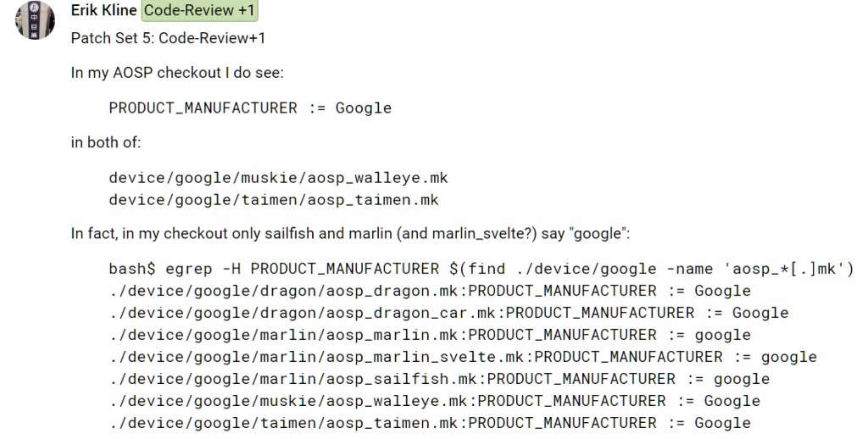Image resolution: width=868 pixels, height=439 pixels.
Task: Click the sentence mentioning sailfish and marlin
Action: [350, 233]
